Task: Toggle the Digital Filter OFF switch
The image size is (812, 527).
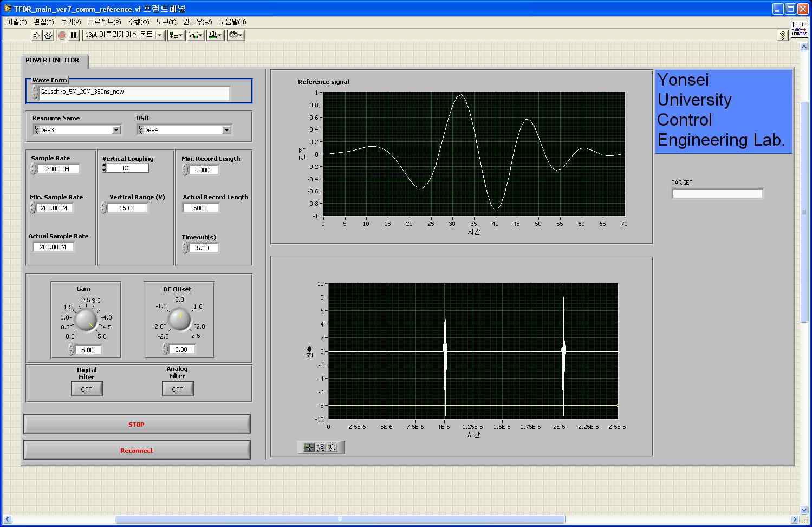Action: point(87,389)
